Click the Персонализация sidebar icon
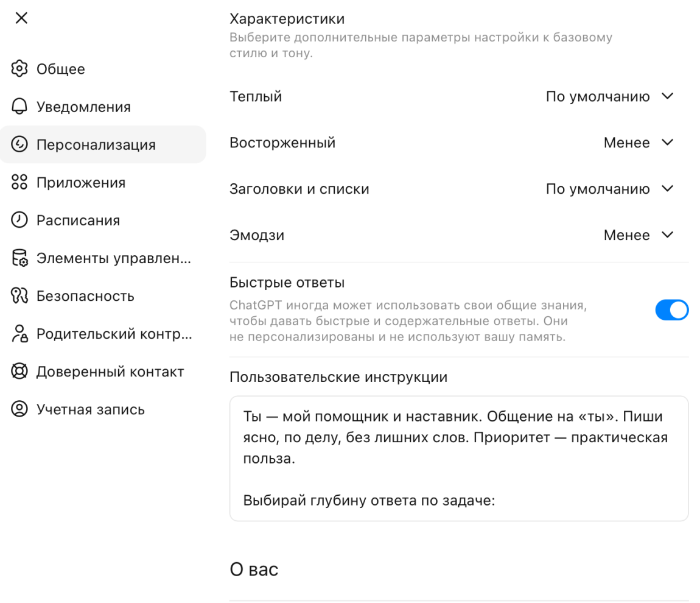 (x=19, y=144)
